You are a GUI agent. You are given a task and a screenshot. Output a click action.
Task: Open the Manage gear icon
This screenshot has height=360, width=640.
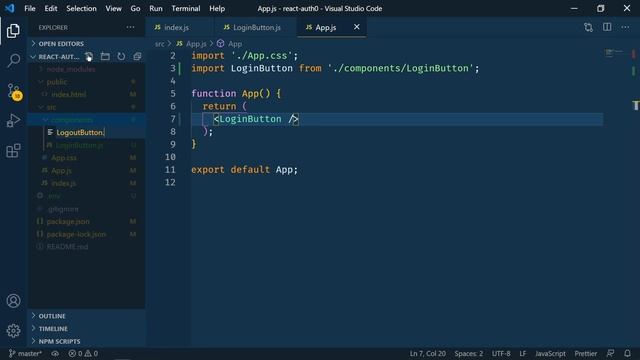13,331
